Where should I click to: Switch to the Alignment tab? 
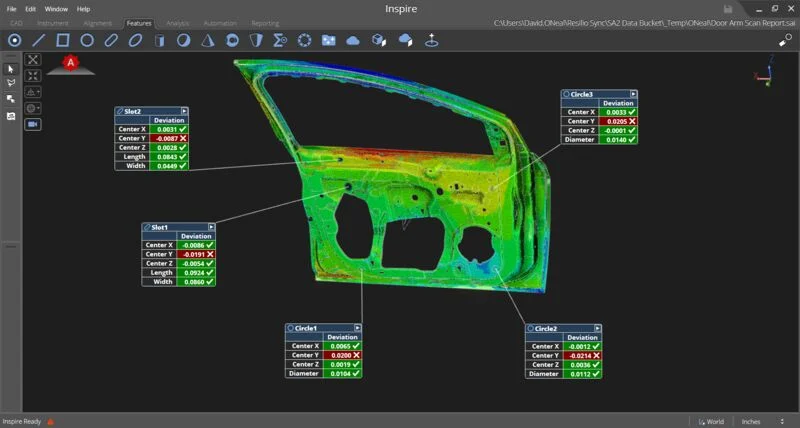(97, 23)
